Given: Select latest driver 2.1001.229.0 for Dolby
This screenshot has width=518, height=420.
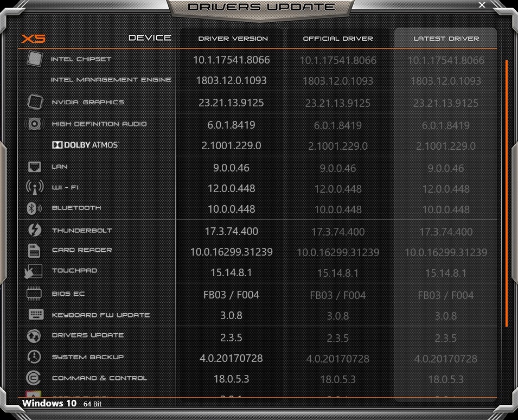Looking at the screenshot, I should pyautogui.click(x=446, y=146).
